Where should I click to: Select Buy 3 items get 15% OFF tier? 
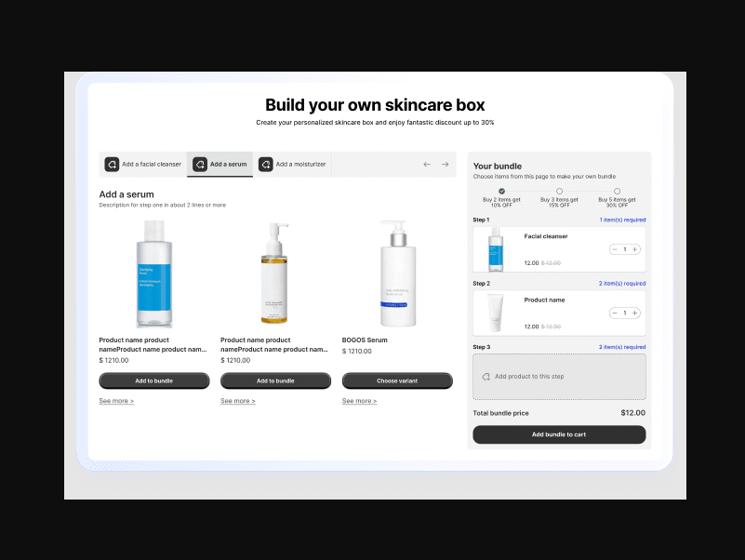click(x=559, y=191)
